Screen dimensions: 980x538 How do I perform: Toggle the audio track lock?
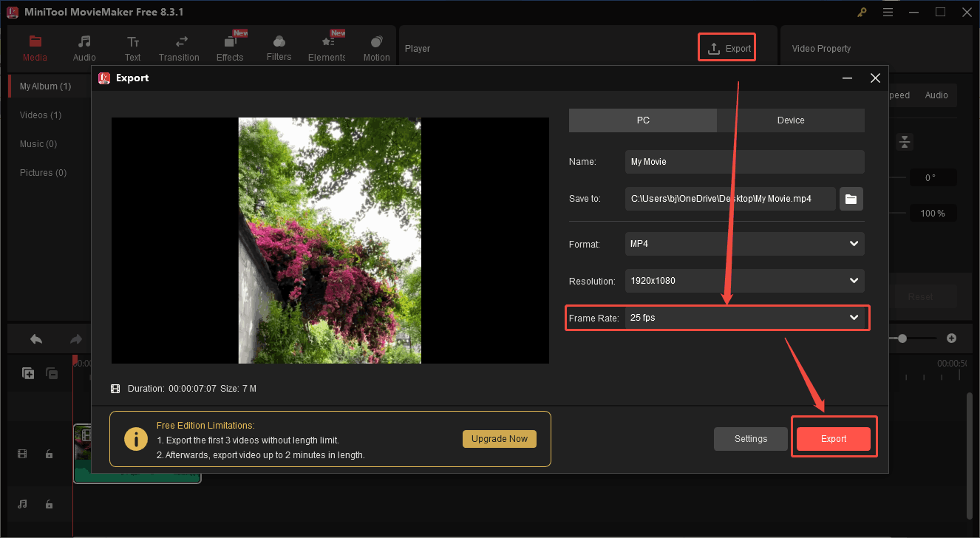pyautogui.click(x=49, y=504)
